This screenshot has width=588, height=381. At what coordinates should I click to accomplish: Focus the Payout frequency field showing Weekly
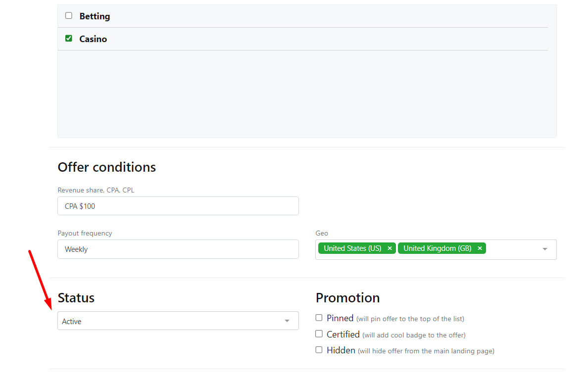178,249
